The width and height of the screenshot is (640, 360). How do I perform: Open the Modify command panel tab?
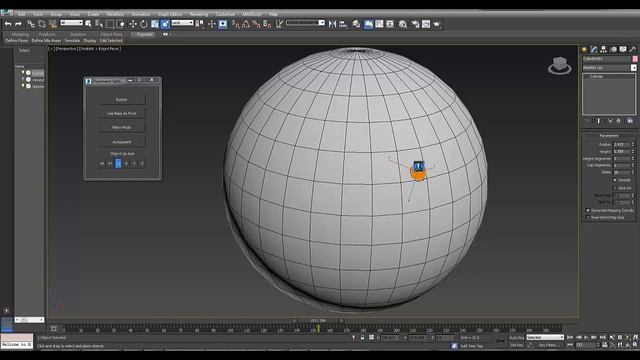pyautogui.click(x=594, y=49)
